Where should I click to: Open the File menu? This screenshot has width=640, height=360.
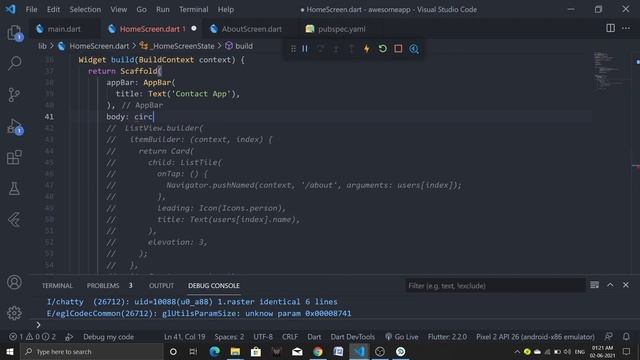point(31,9)
